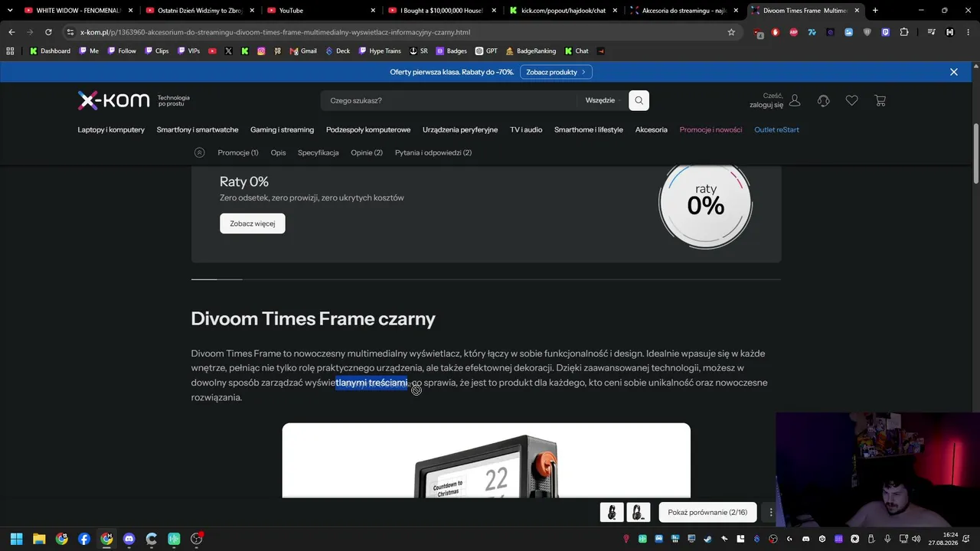Open the comparison bar three-dot menu
The height and width of the screenshot is (551, 980).
point(771,512)
